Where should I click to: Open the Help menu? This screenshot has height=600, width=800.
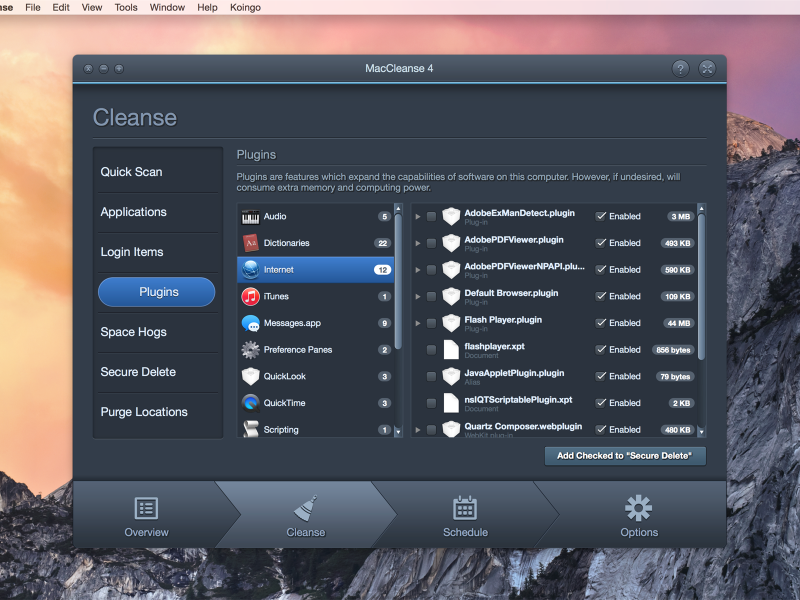207,8
